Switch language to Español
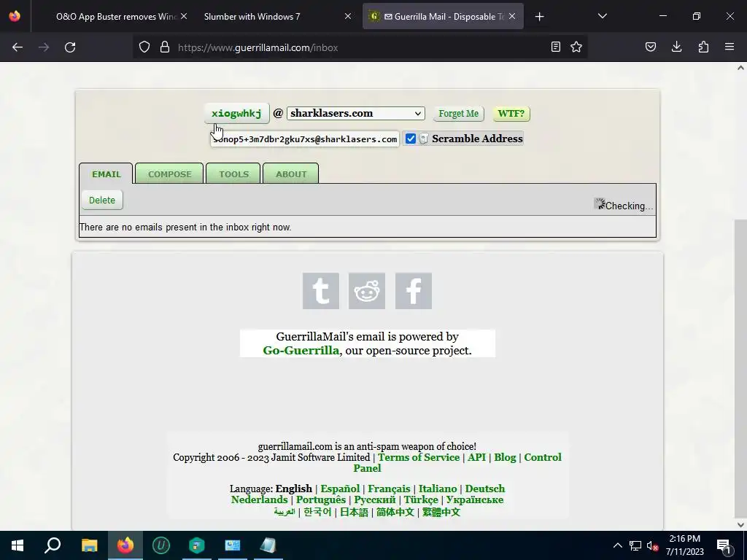Screen dimensions: 747x560 pyautogui.click(x=340, y=489)
